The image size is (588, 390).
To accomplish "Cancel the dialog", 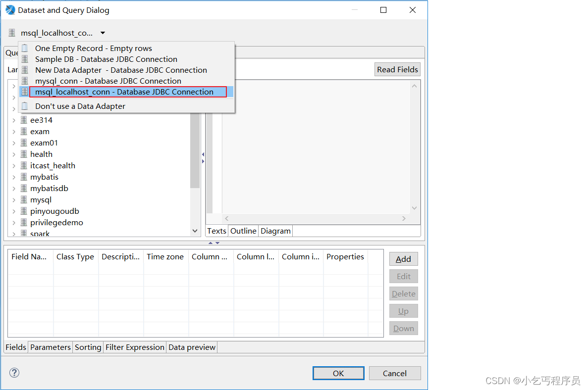I will tap(394, 373).
